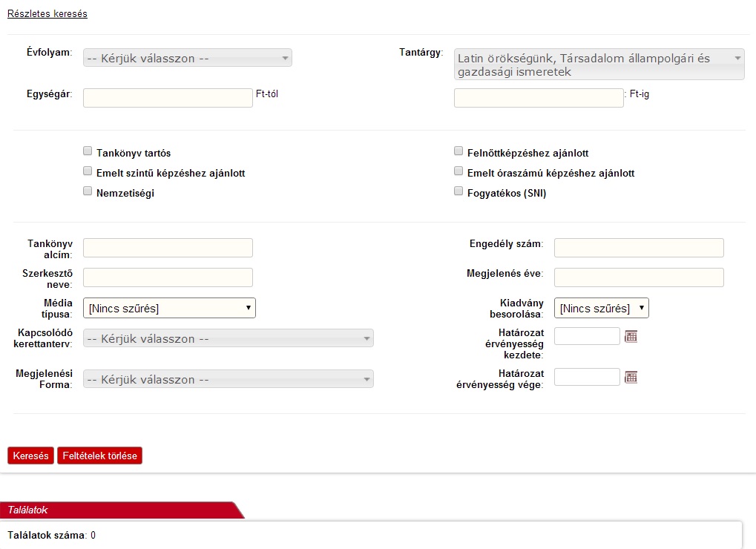
Task: Check Emelt óraszámú képzéshez ajánlott
Action: (458, 172)
